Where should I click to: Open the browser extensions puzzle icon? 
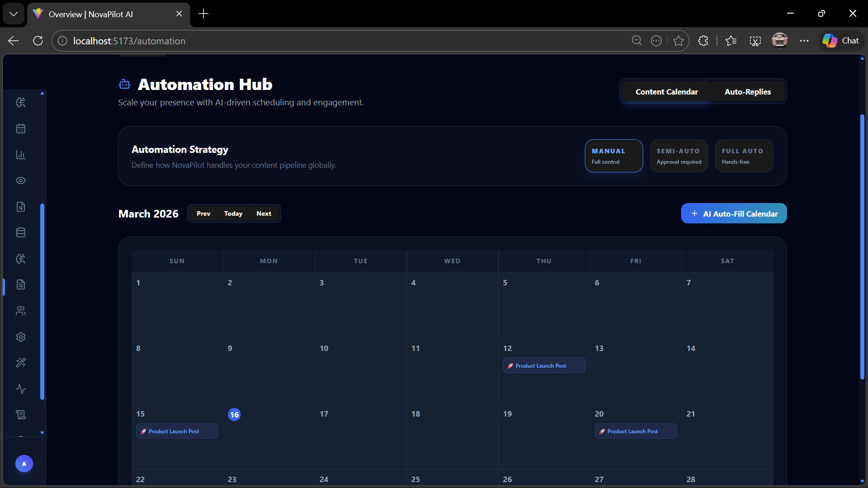coord(703,41)
